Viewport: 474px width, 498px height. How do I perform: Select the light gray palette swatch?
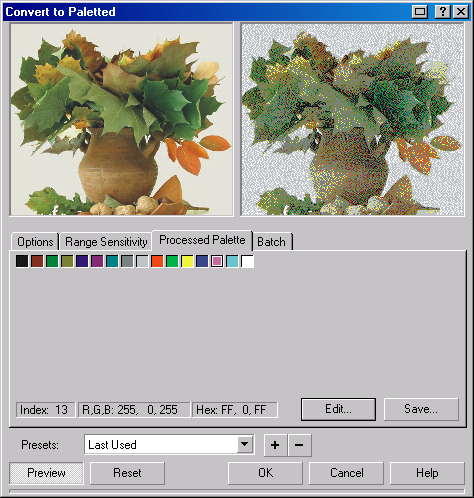[x=142, y=261]
